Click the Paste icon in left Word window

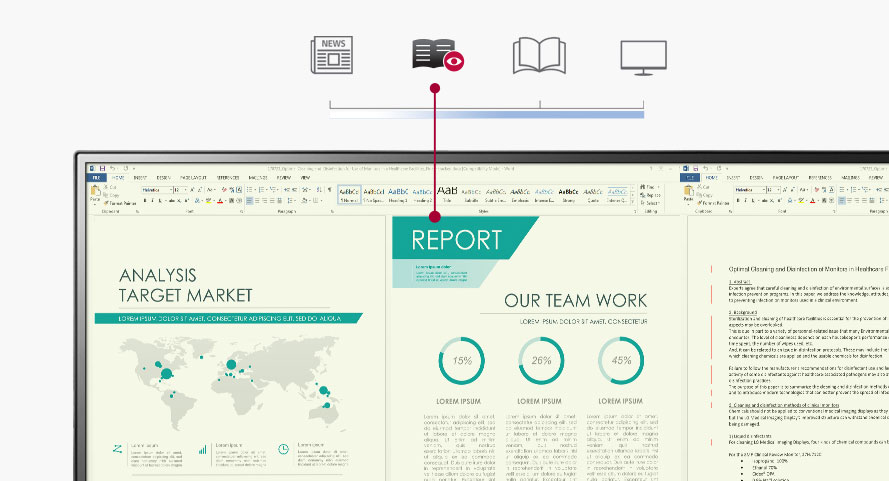(x=95, y=192)
